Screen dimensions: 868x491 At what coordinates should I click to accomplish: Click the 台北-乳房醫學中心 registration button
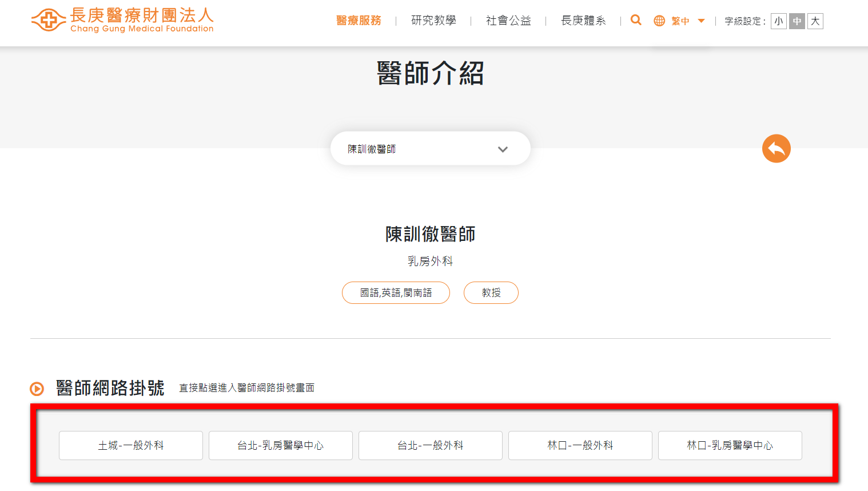coord(281,445)
